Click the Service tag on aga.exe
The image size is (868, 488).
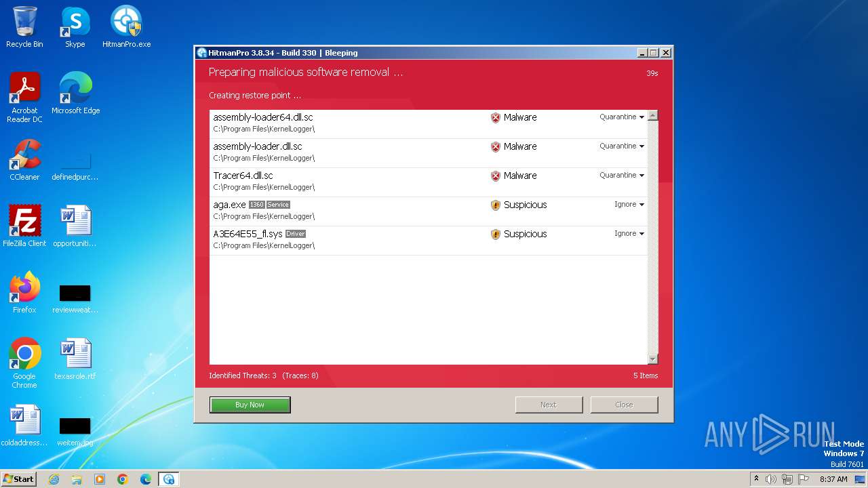278,205
